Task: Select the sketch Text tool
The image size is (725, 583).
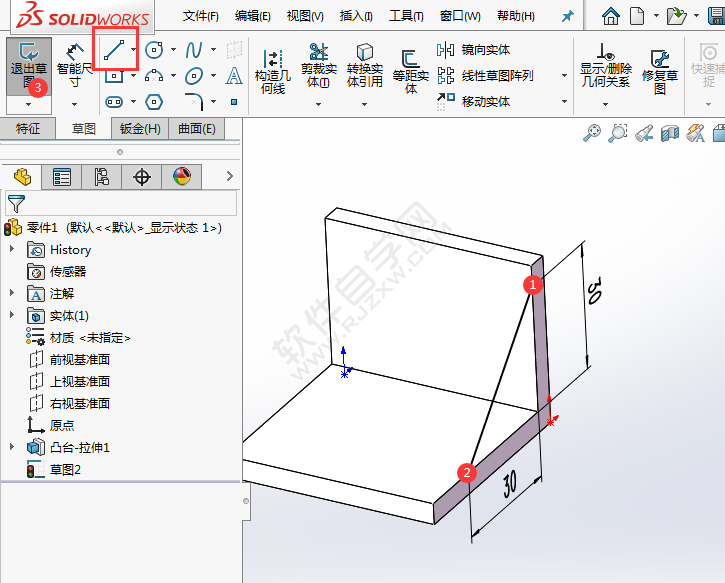Action: tap(234, 76)
